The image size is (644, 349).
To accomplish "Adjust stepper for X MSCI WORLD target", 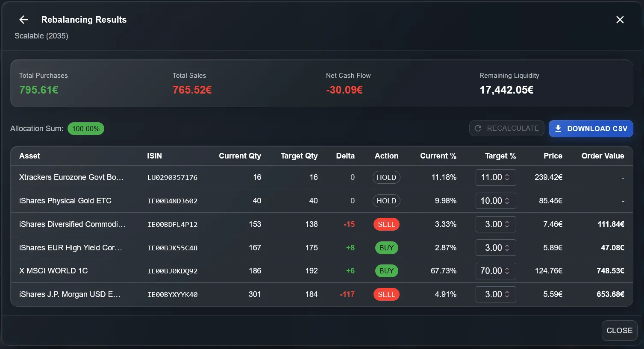I will point(507,271).
